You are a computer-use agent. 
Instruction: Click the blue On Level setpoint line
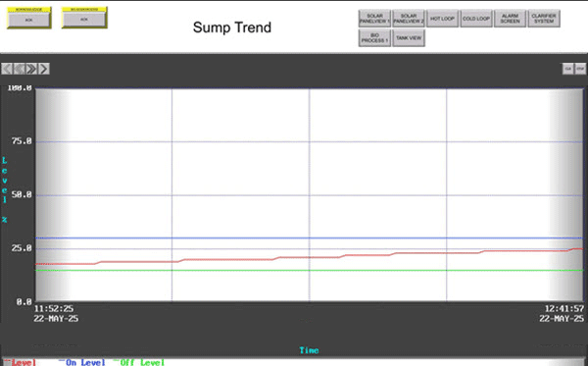tap(309, 238)
